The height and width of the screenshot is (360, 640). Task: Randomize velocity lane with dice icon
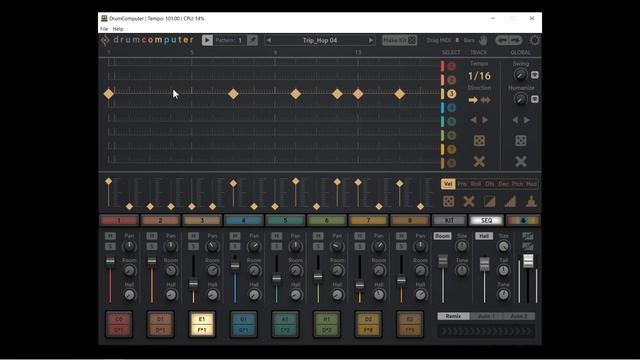(448, 201)
